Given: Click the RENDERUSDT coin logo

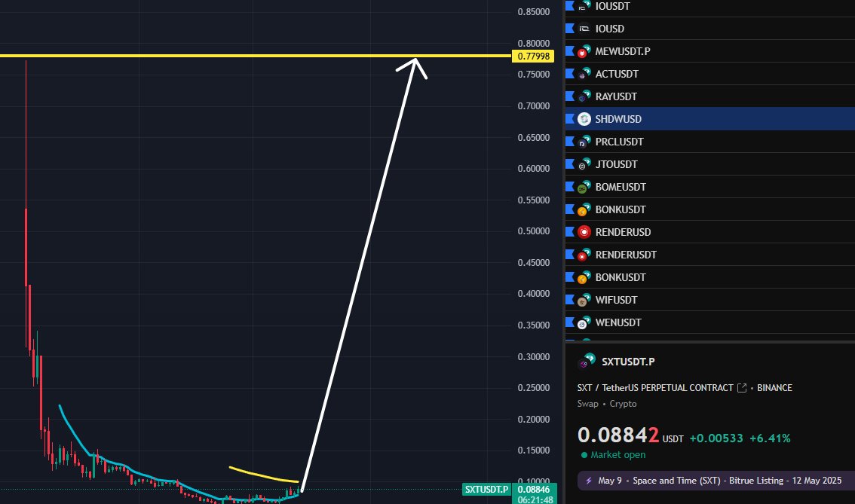Looking at the screenshot, I should [x=584, y=255].
